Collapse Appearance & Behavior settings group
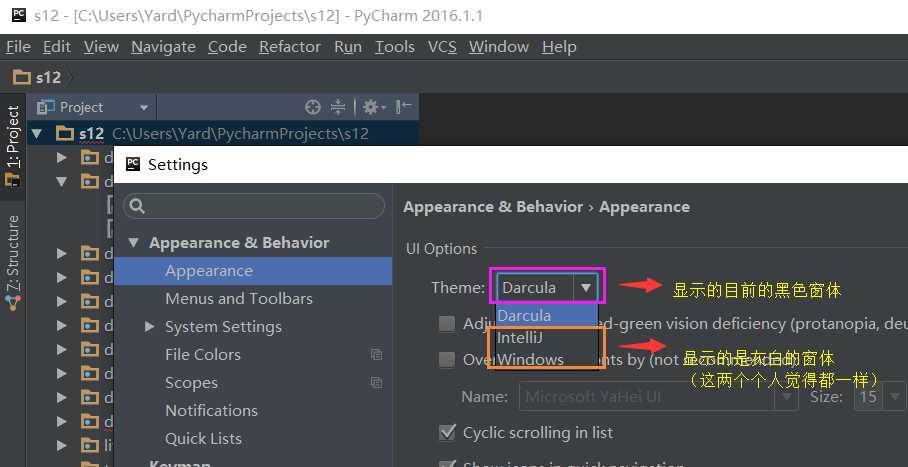Image resolution: width=908 pixels, height=467 pixels. 134,243
